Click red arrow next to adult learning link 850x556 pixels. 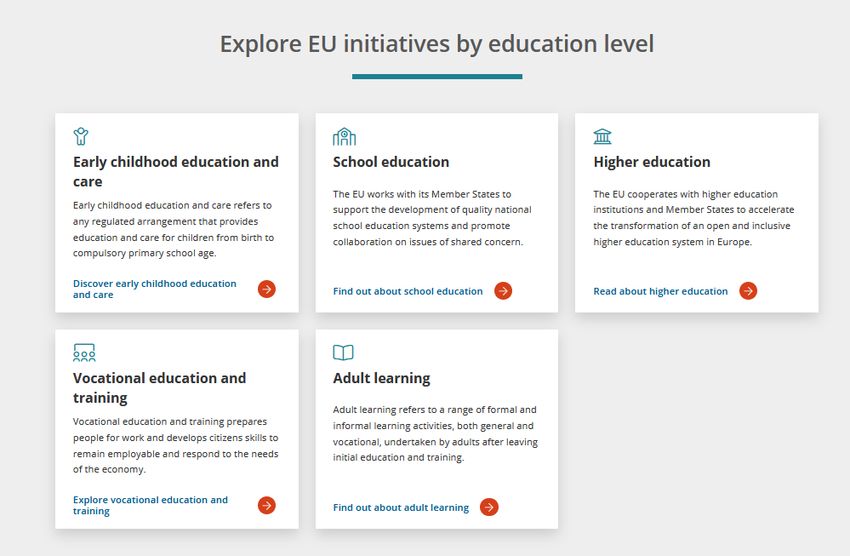point(489,507)
